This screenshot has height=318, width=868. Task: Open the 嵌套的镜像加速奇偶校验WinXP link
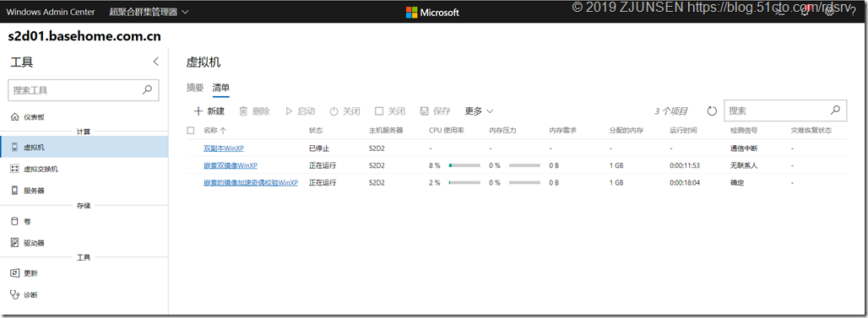251,182
